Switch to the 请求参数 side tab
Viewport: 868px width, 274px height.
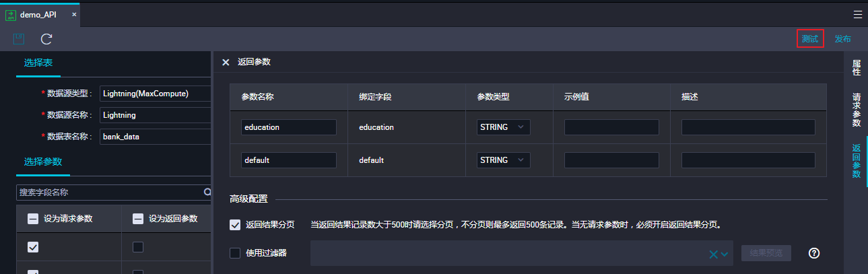pos(857,110)
